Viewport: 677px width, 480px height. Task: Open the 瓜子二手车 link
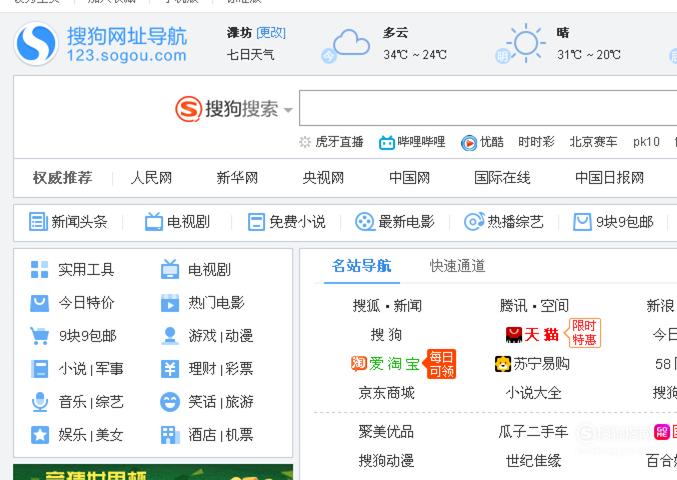533,432
